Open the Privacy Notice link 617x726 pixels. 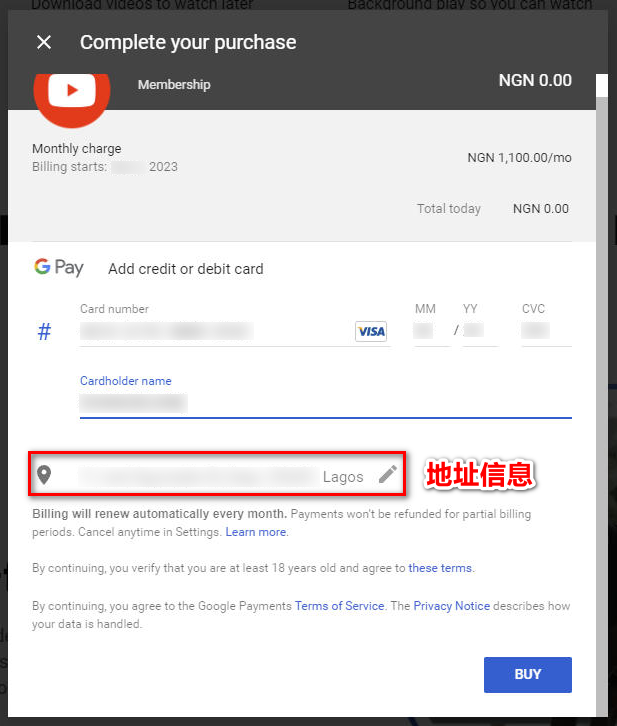coord(451,606)
